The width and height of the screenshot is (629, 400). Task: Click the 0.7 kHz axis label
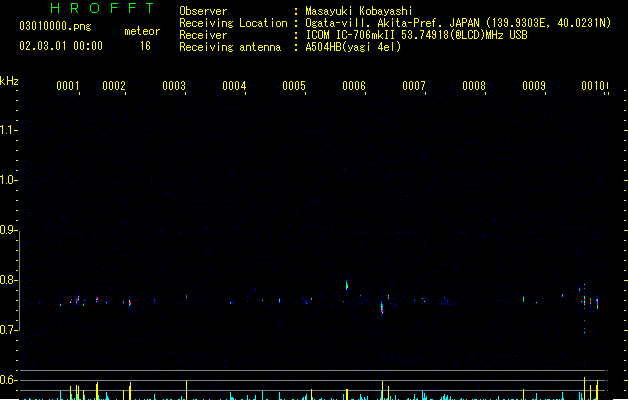[7, 330]
